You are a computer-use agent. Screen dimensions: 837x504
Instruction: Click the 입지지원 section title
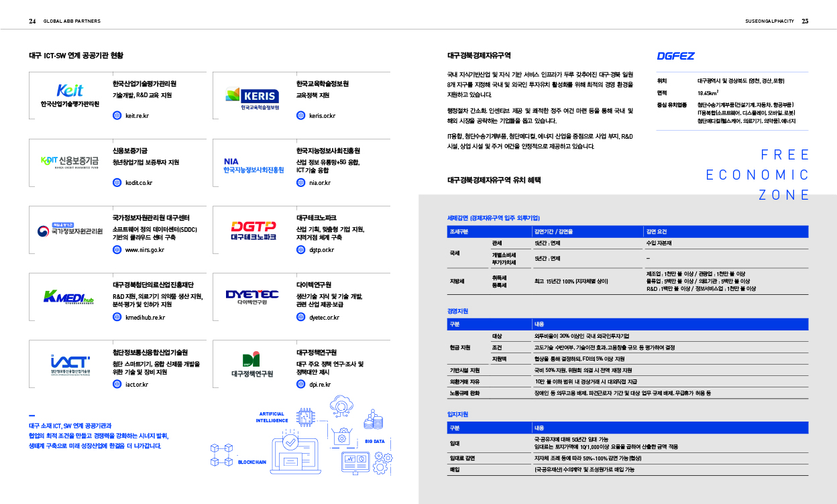457,414
